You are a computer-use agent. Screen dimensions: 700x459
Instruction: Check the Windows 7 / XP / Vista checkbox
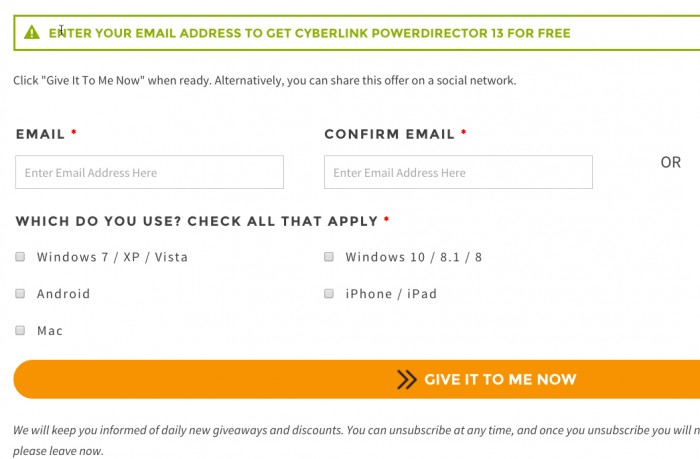(20, 257)
